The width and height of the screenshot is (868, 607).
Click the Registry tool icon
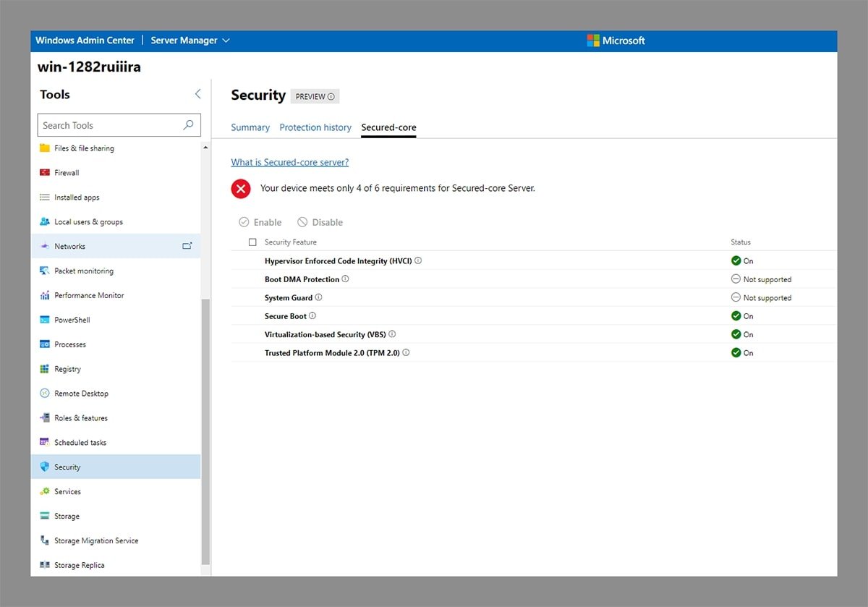(45, 369)
